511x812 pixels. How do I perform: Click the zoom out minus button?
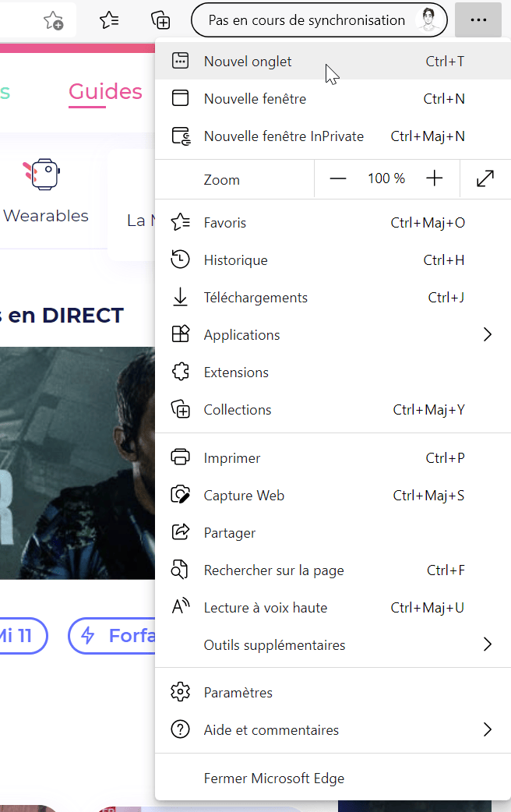(337, 178)
